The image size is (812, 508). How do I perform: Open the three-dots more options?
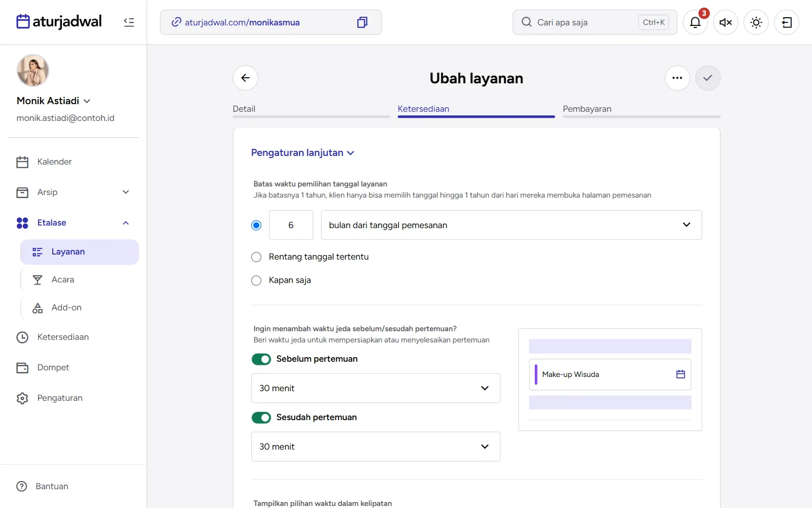click(678, 78)
